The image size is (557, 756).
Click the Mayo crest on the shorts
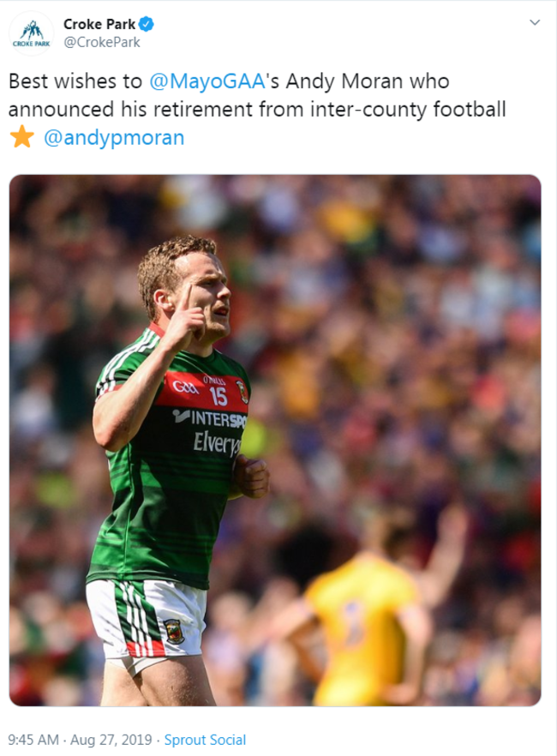(174, 631)
